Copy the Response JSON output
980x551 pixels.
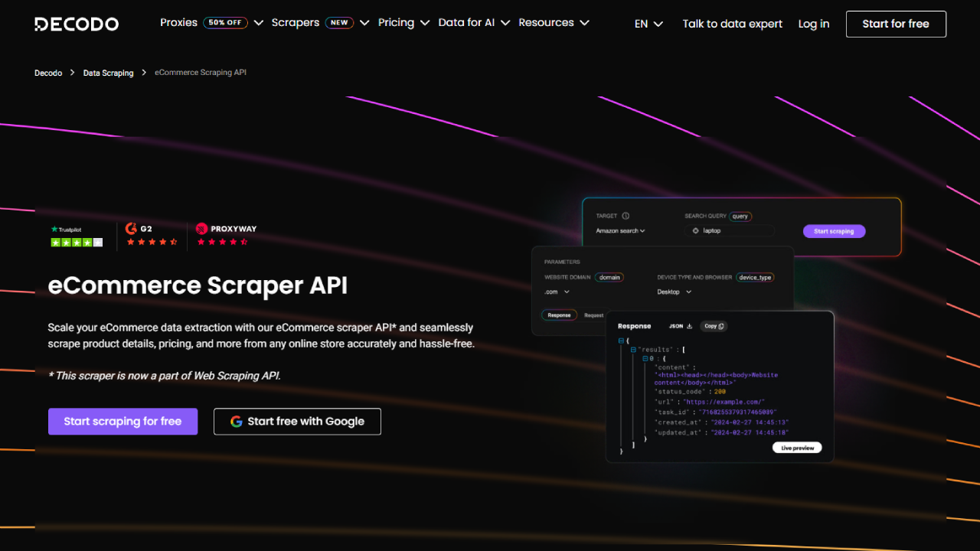click(713, 325)
